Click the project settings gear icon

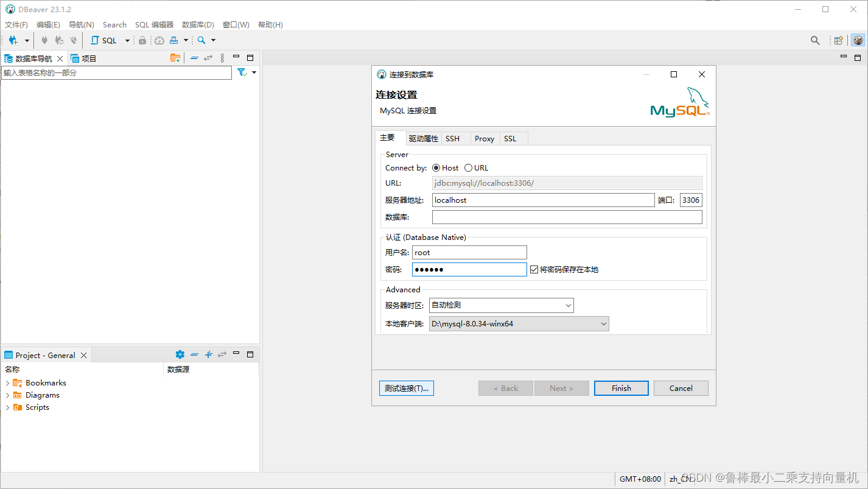(180, 354)
